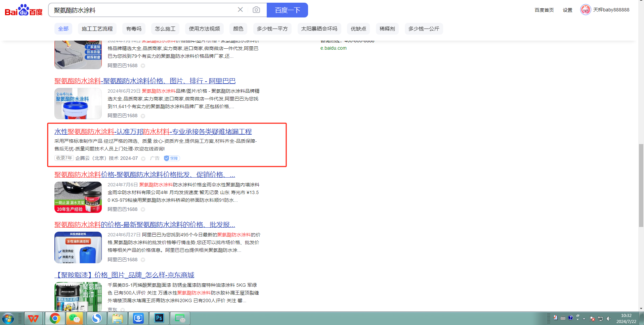
Task: Open Windows Explorer from the taskbar
Action: click(x=117, y=318)
